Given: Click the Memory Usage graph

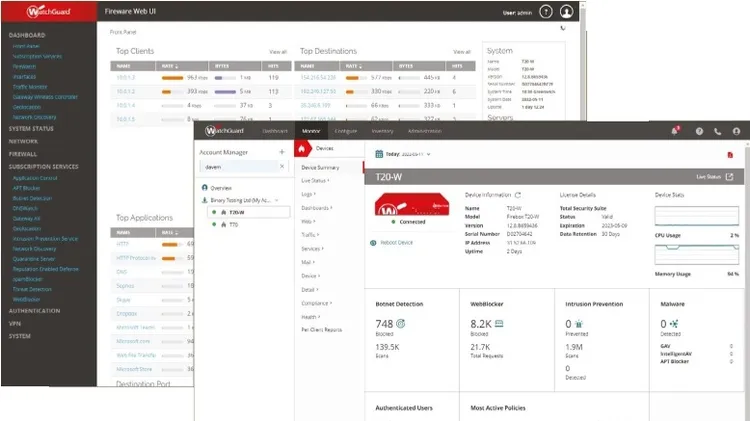Looking at the screenshot, I should 696,255.
